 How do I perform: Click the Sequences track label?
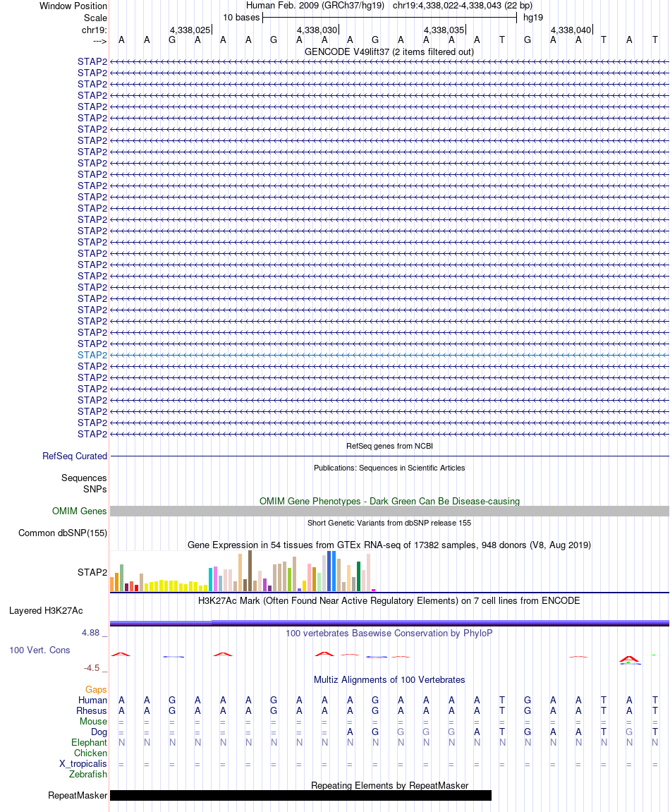pyautogui.click(x=84, y=478)
